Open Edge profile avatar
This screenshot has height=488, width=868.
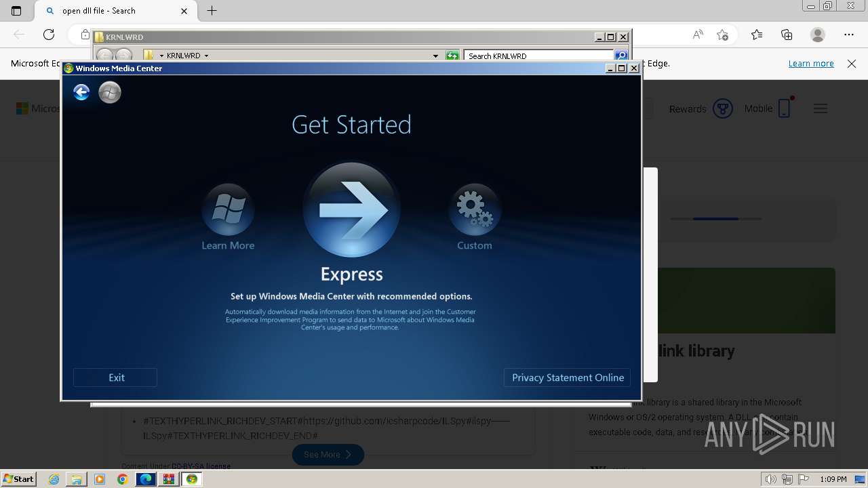click(x=818, y=35)
